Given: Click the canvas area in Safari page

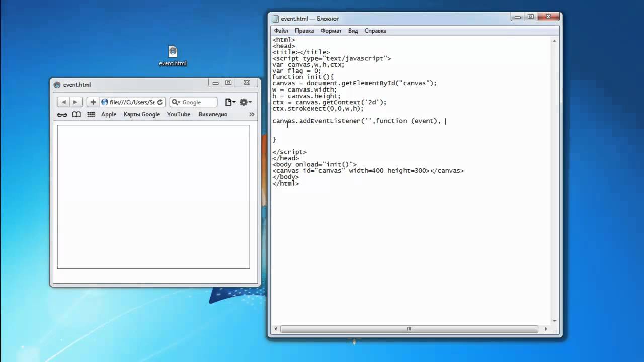Looking at the screenshot, I should (153, 197).
